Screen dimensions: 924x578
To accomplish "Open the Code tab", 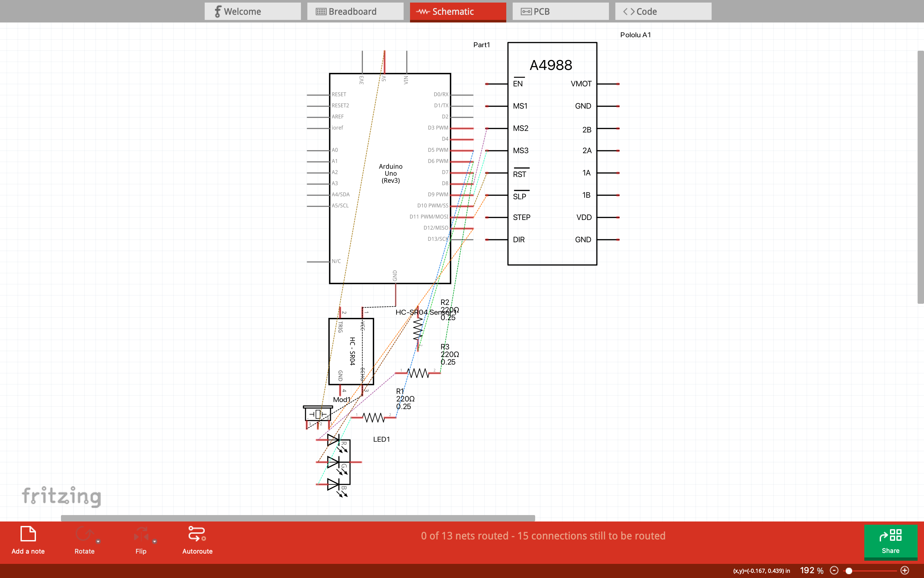I will click(x=663, y=12).
